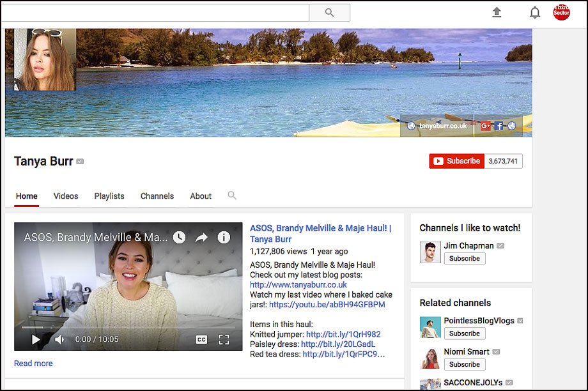Mute the video with the speaker icon

click(59, 340)
